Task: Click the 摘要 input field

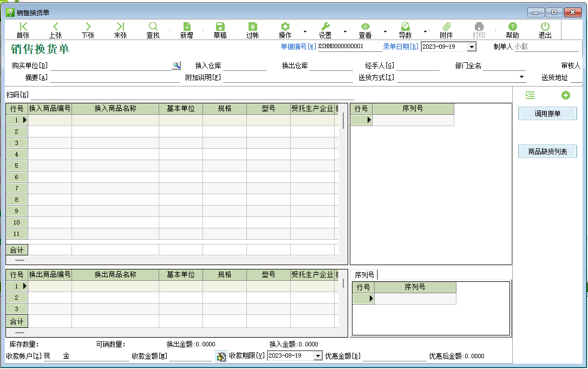Action: coord(114,78)
